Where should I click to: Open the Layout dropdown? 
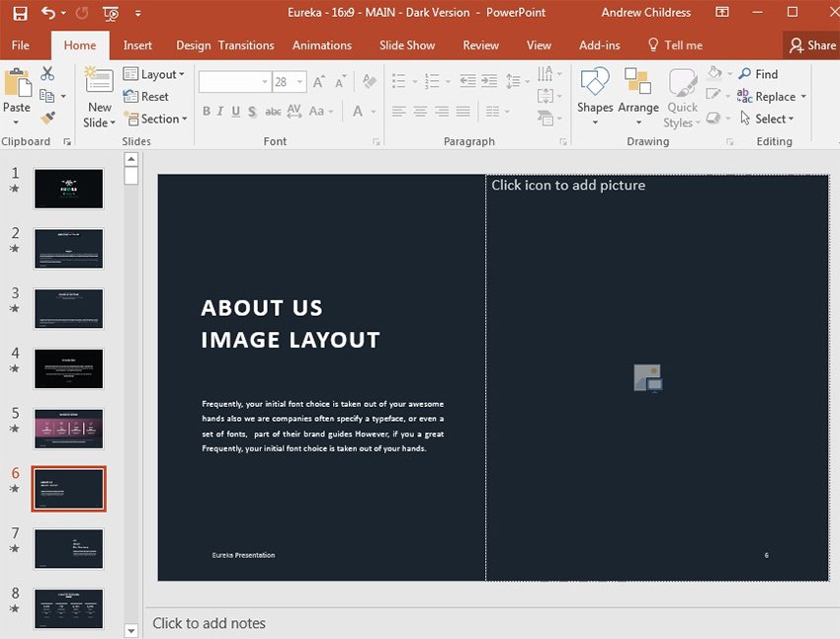154,74
